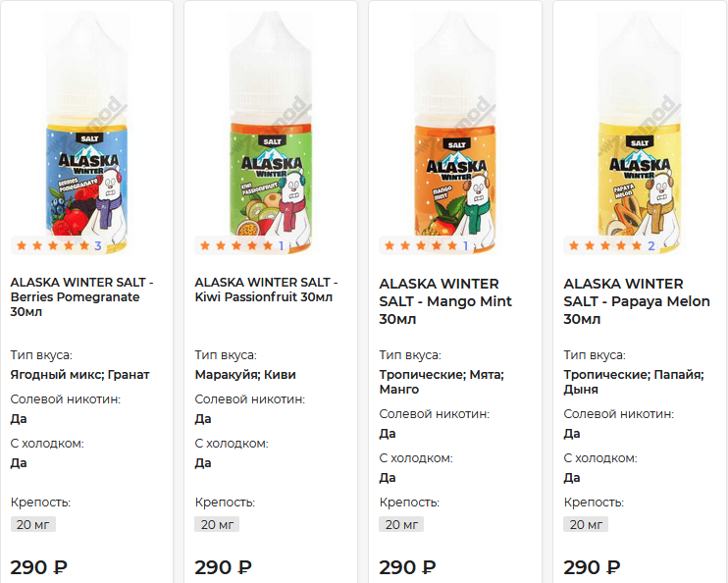Image resolution: width=728 pixels, height=583 pixels.
Task: Click the Papaya Melon star rating
Action: click(605, 245)
